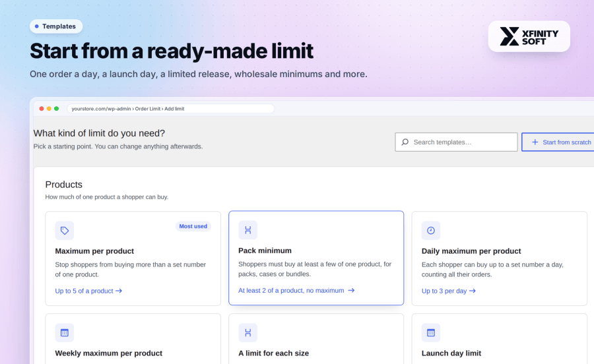Screen dimensions: 594x364
Task: Click the green maximize window dot
Action: point(57,109)
